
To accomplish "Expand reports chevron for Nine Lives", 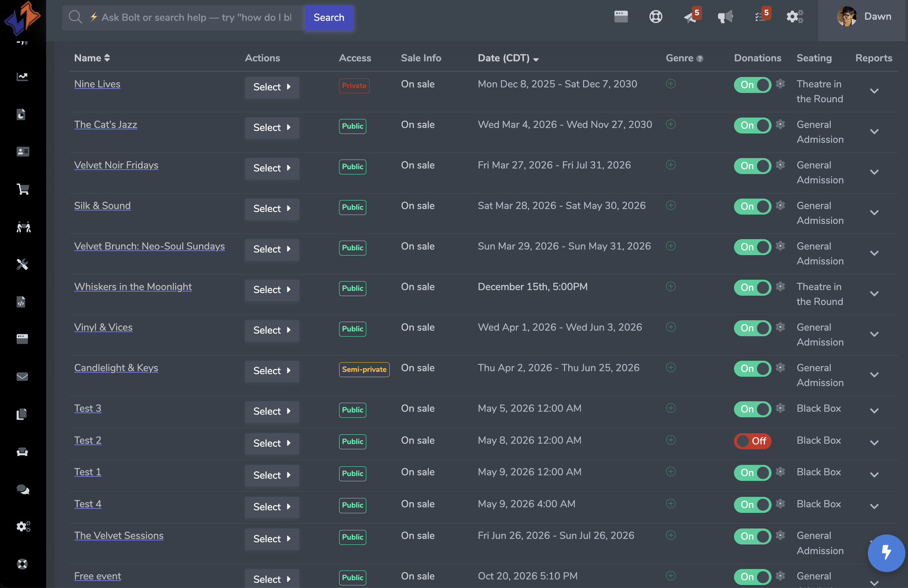I will click(874, 91).
